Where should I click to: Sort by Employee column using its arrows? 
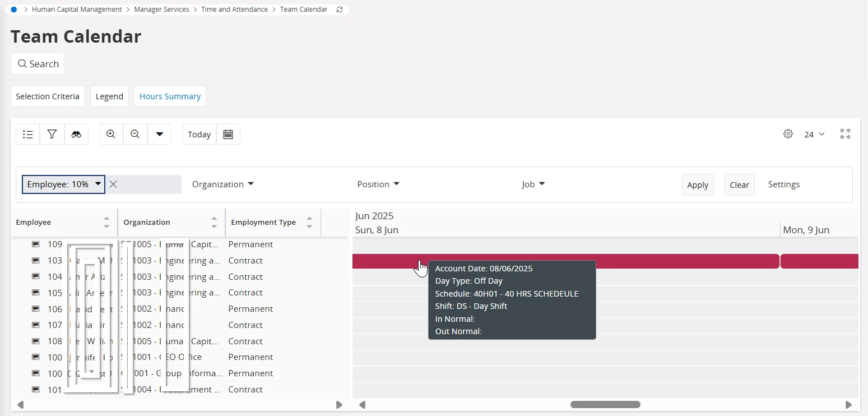(106, 223)
